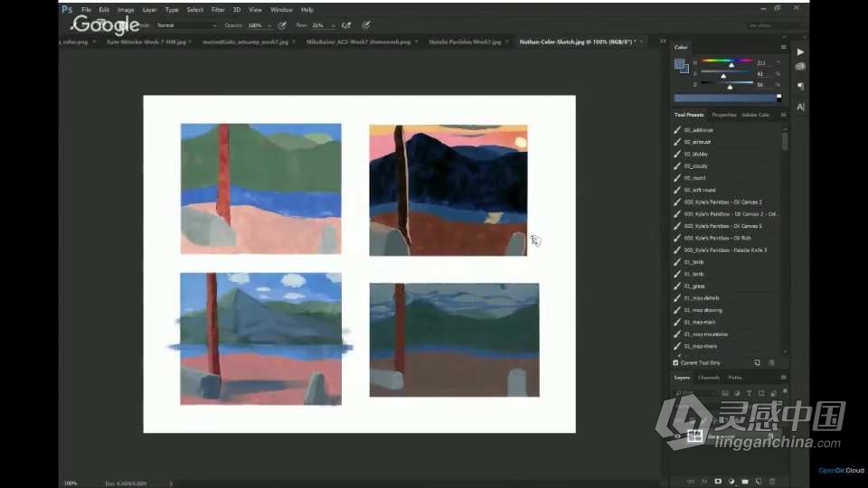Switch to MikeKaiser AC3 Week7 Homework tab
Viewport: 868px width, 488px height.
point(358,42)
